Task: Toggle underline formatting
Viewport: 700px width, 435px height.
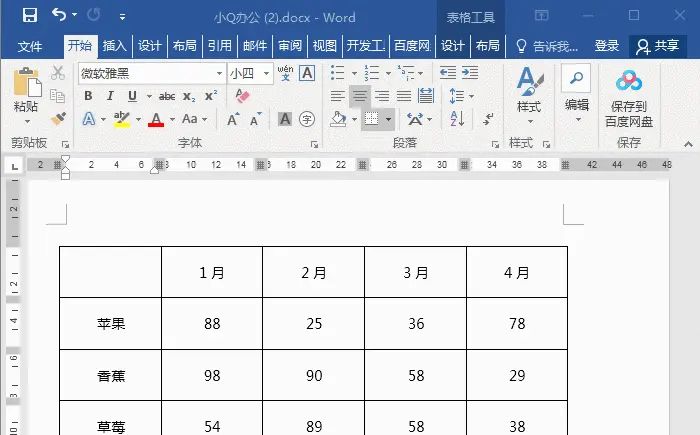Action: pyautogui.click(x=132, y=96)
